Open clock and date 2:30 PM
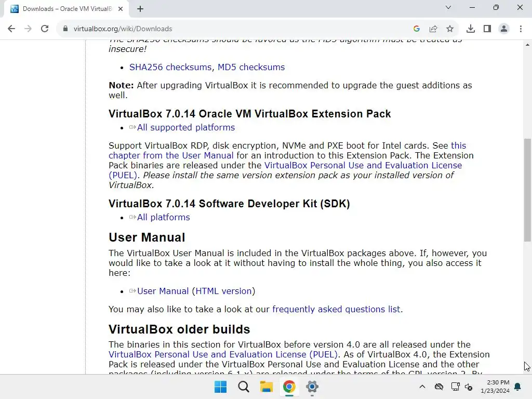Image resolution: width=532 pixels, height=399 pixels. [x=495, y=387]
